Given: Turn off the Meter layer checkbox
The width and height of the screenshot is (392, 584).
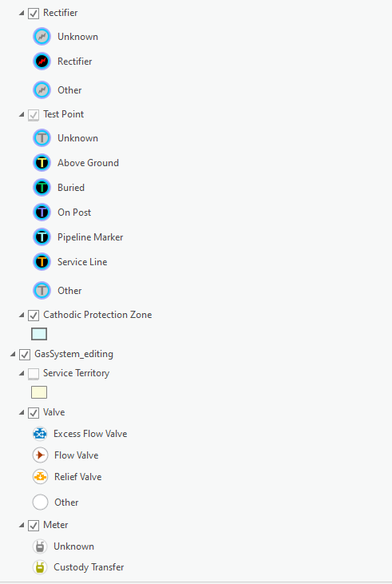Looking at the screenshot, I should click(34, 526).
